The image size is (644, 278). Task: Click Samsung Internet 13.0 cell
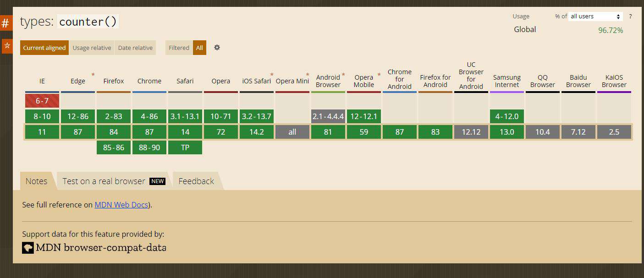[x=507, y=132]
